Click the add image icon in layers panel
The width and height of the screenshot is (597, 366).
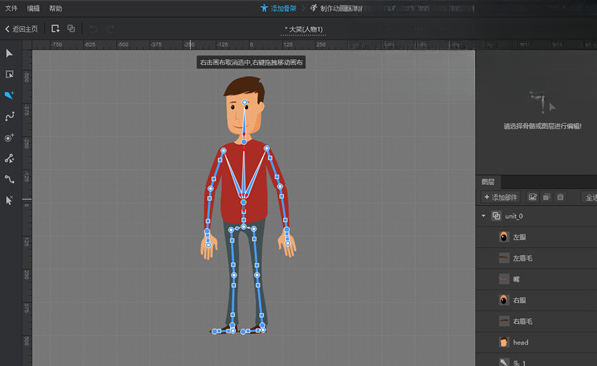click(x=532, y=197)
